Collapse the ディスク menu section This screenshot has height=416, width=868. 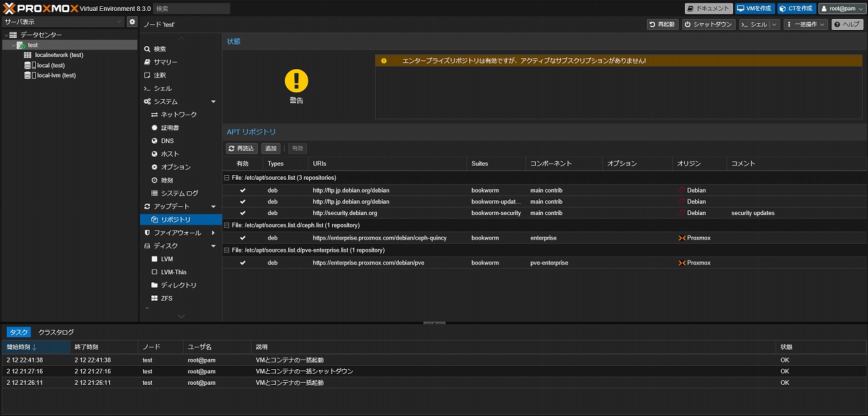214,246
